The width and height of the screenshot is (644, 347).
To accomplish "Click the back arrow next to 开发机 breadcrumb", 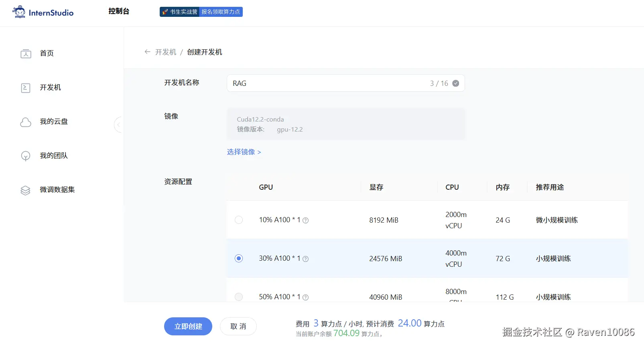I will tap(147, 52).
